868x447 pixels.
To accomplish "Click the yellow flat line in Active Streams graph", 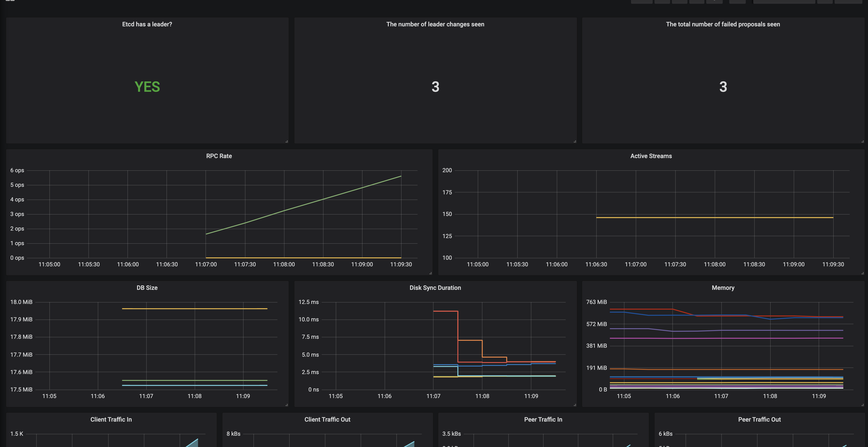I will click(x=714, y=217).
